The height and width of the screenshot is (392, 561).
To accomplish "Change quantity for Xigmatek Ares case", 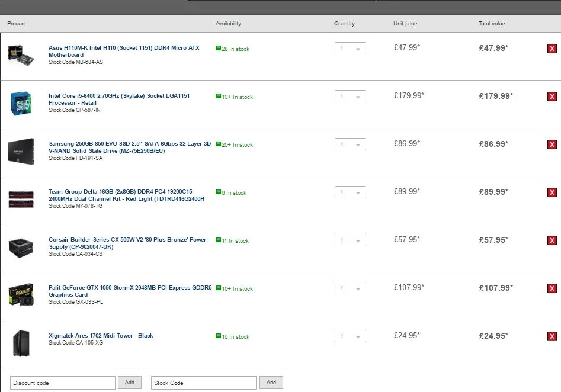I will click(350, 336).
